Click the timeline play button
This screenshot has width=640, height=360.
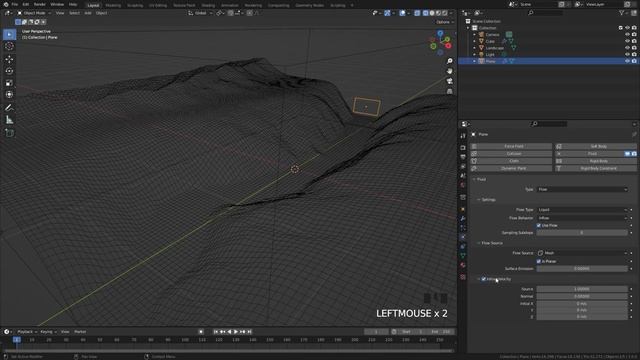click(236, 332)
